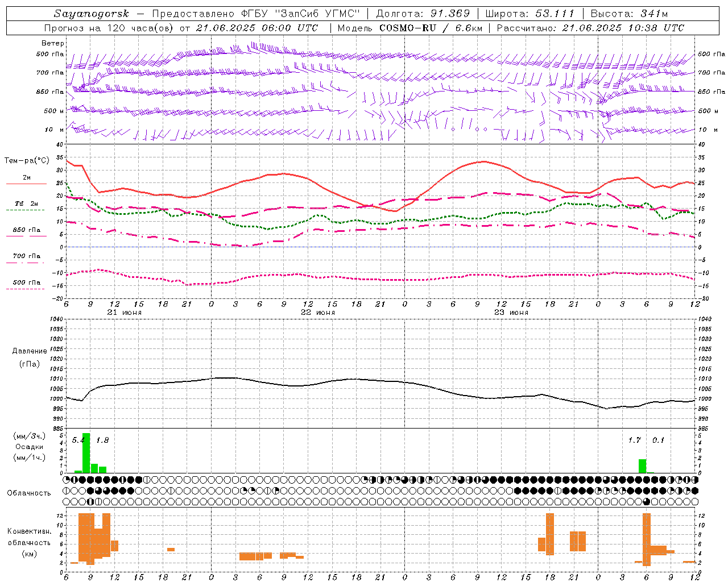Click the (мм/1ч.) unit label

point(29,458)
